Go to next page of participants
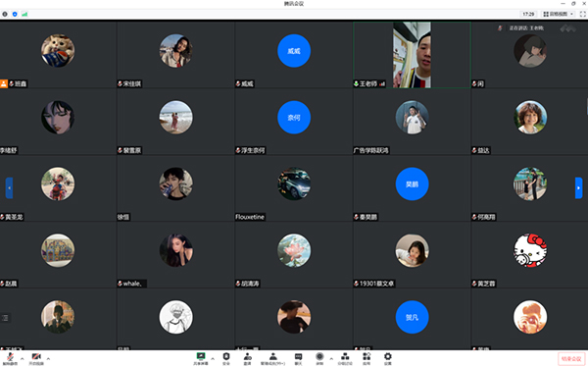The image size is (588, 366). click(578, 187)
